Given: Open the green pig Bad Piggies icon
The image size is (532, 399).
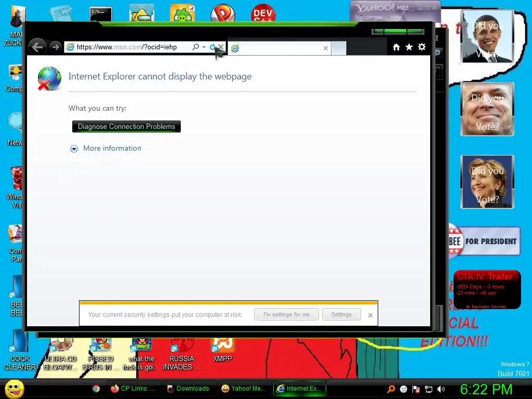Looking at the screenshot, I should [x=182, y=13].
